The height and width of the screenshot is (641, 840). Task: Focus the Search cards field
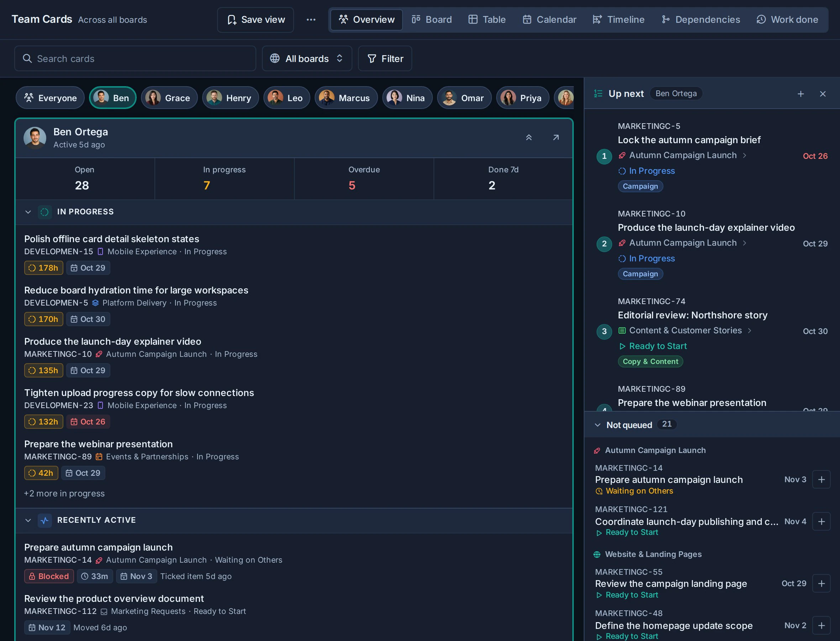click(x=135, y=58)
